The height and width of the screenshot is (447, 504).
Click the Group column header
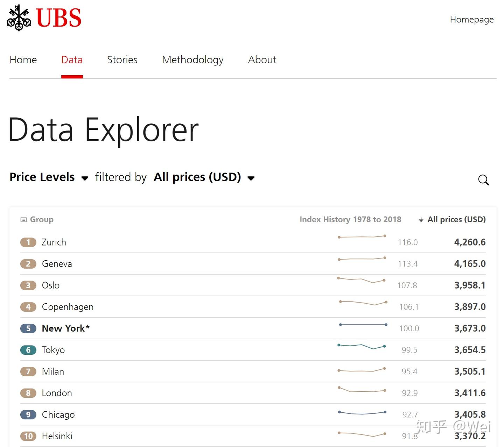(x=42, y=220)
